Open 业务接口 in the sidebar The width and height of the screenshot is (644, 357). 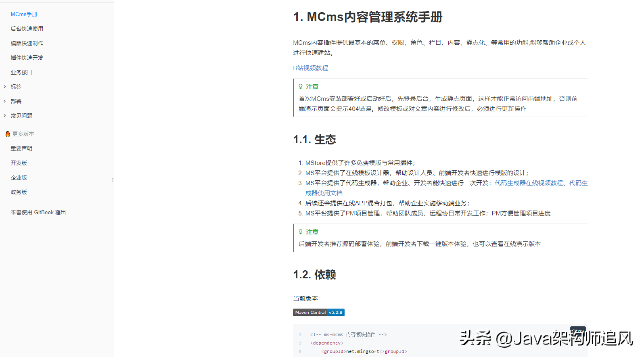(x=21, y=72)
